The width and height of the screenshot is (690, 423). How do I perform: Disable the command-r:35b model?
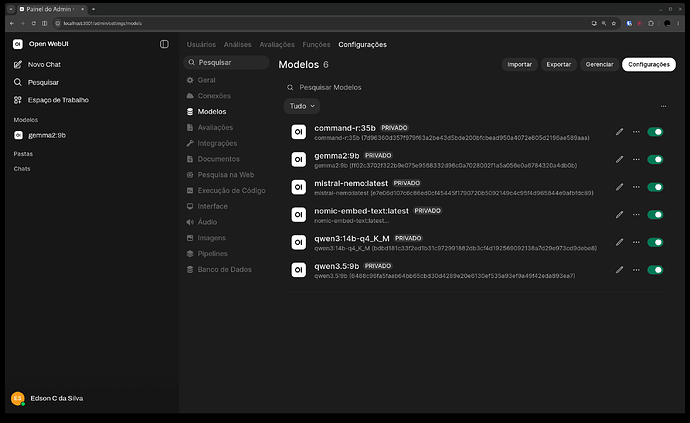[x=655, y=132]
